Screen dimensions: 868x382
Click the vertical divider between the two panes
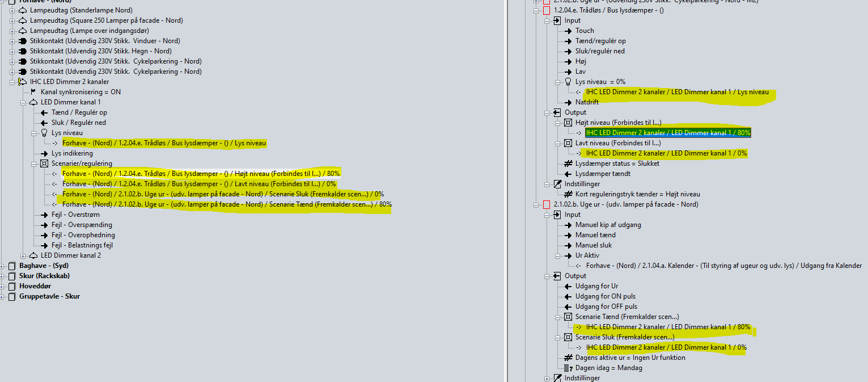(506, 191)
